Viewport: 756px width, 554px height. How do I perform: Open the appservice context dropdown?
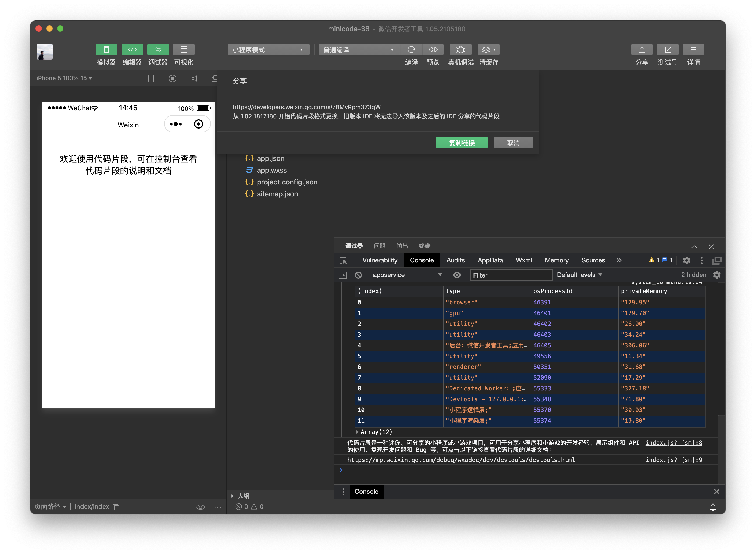[407, 275]
